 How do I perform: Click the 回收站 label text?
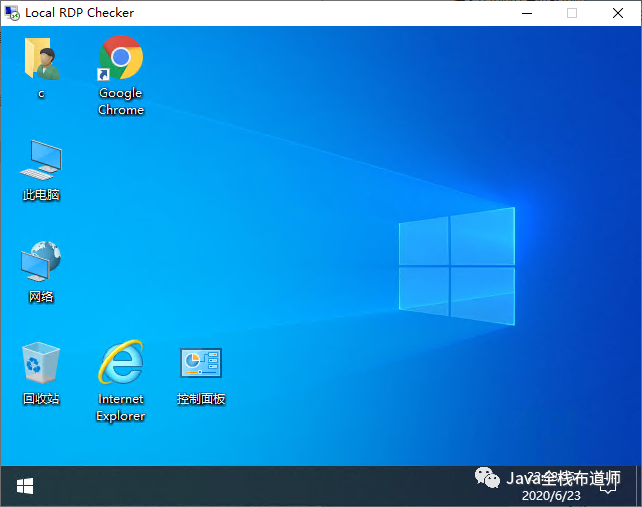pyautogui.click(x=41, y=398)
